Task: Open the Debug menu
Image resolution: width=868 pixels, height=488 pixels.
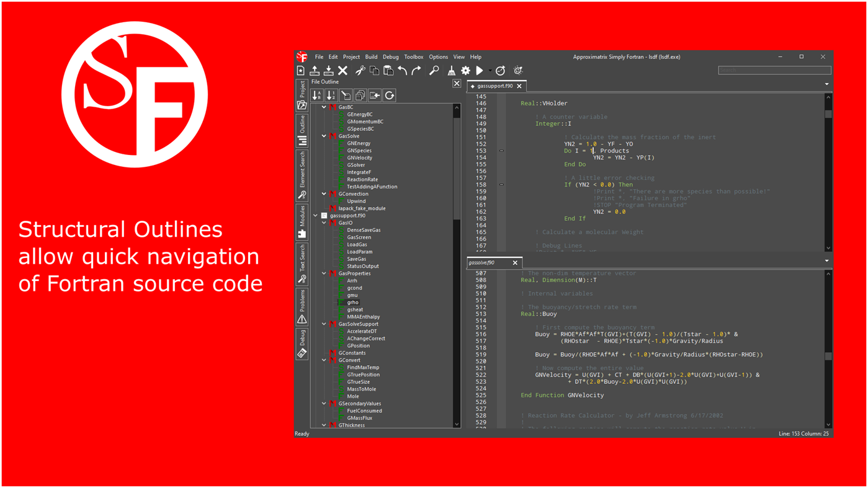Action: click(x=391, y=57)
